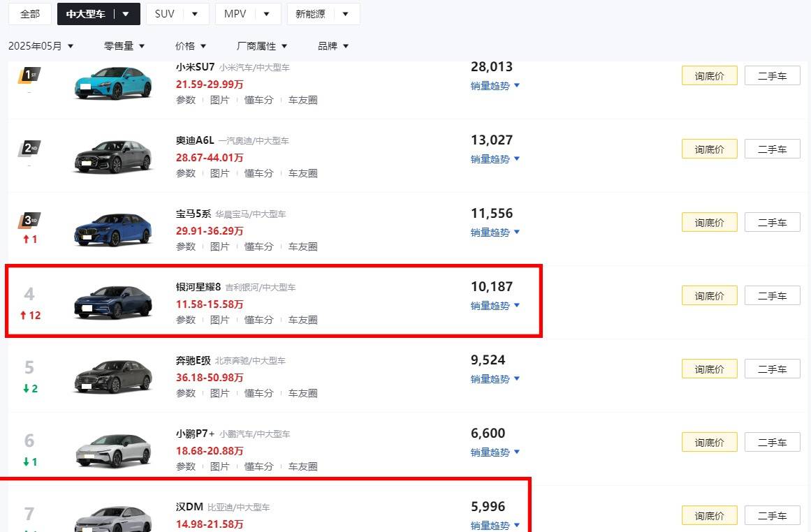Select the 全部 category tab
This screenshot has height=532, width=811.
[x=30, y=14]
